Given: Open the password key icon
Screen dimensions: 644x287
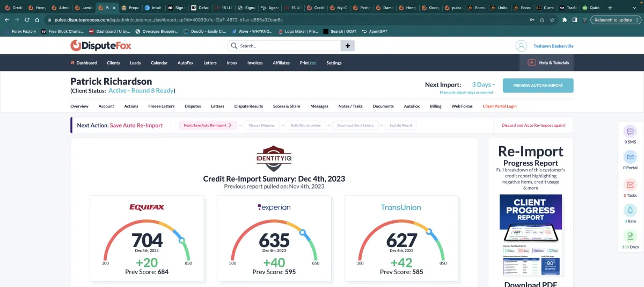Looking at the screenshot, I should tap(532, 19).
